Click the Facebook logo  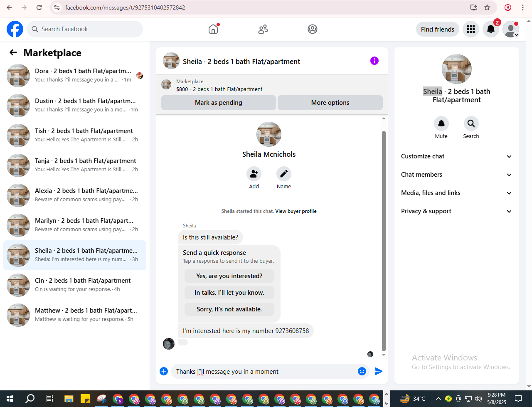tap(15, 29)
